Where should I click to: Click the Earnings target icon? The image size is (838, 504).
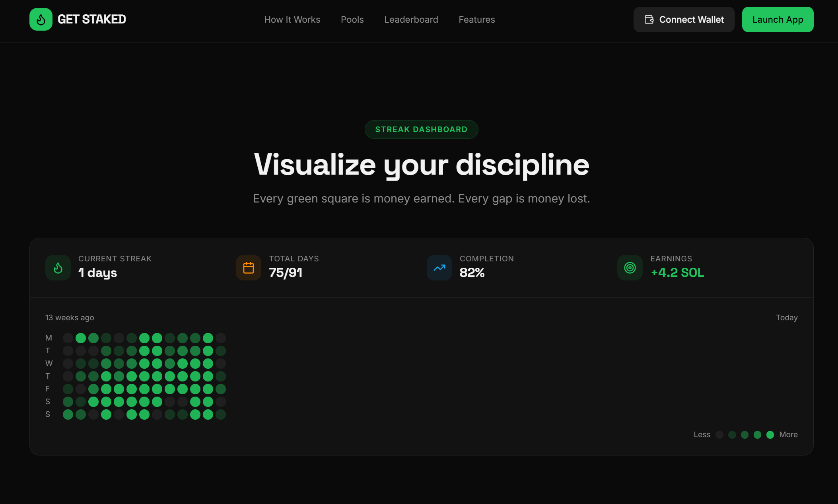tap(630, 268)
